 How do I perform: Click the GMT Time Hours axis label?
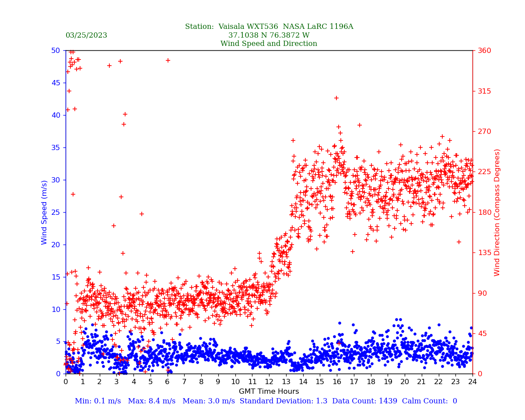269,392
